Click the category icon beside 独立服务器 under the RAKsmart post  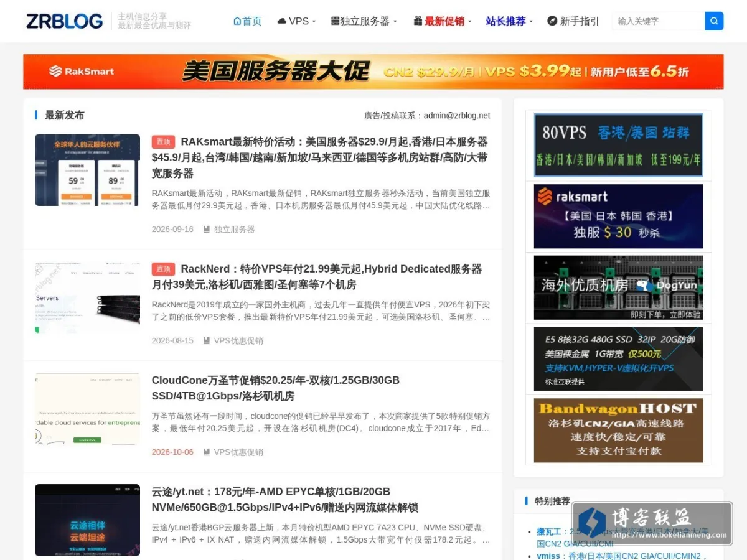(x=207, y=229)
